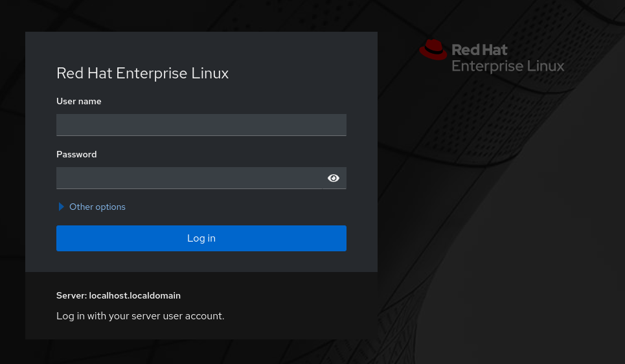Click the word 'account' in the footer message

205,316
